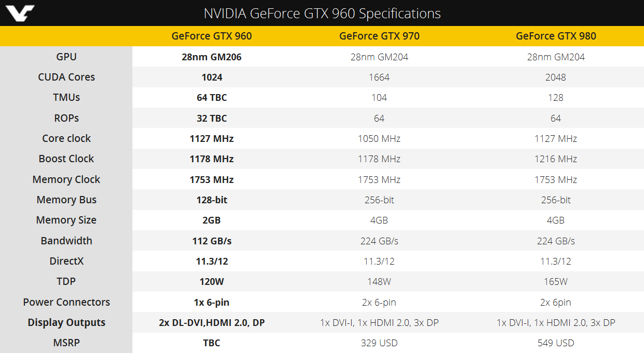Click the 128-bit memory bus value
This screenshot has height=353, width=644.
211,200
